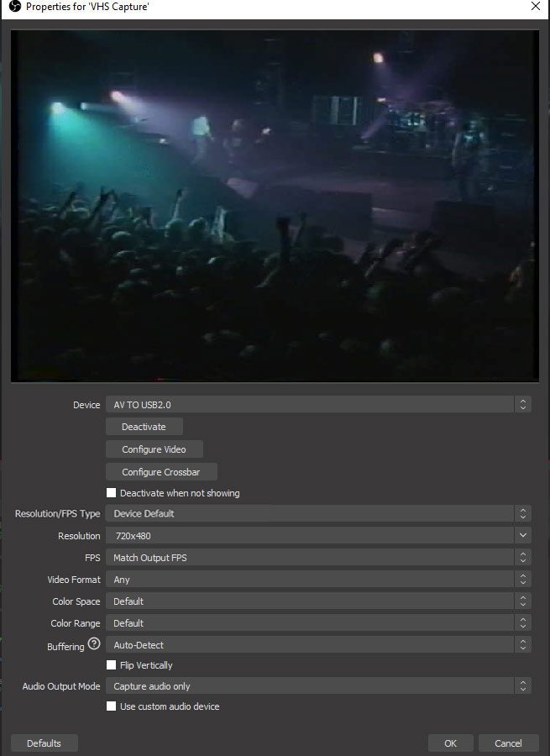The height and width of the screenshot is (756, 550).
Task: Enable Deactivate when not showing checkbox
Action: pyautogui.click(x=112, y=493)
